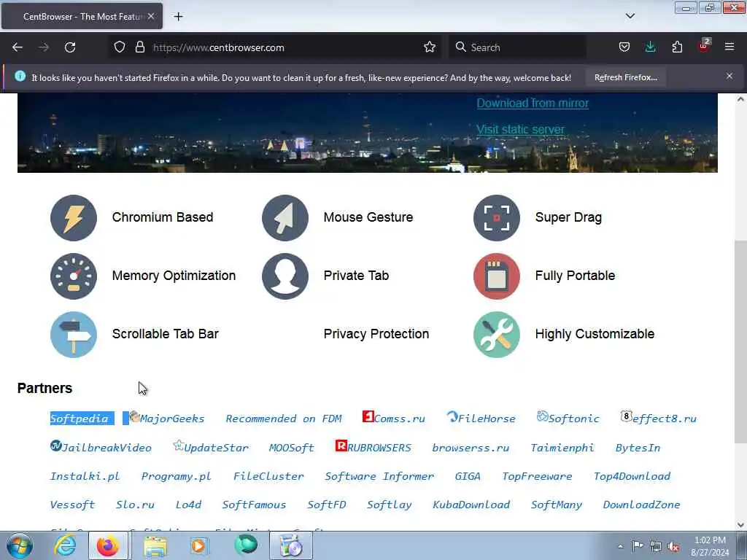Open the Extensions menu
This screenshot has width=747, height=560.
(677, 47)
